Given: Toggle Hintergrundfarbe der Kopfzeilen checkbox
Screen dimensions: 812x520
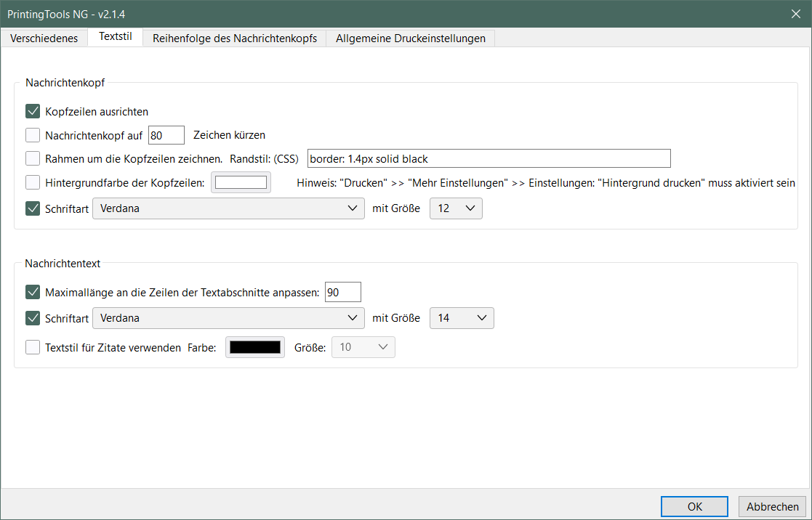Looking at the screenshot, I should 33,182.
